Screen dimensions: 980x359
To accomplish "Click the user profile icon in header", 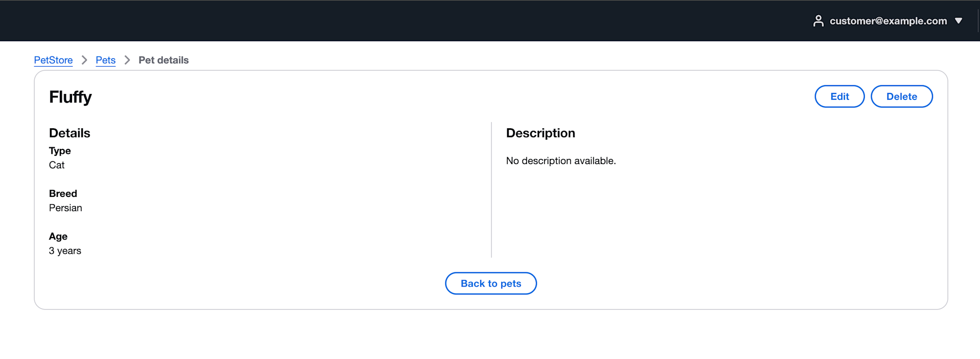I will [x=818, y=21].
